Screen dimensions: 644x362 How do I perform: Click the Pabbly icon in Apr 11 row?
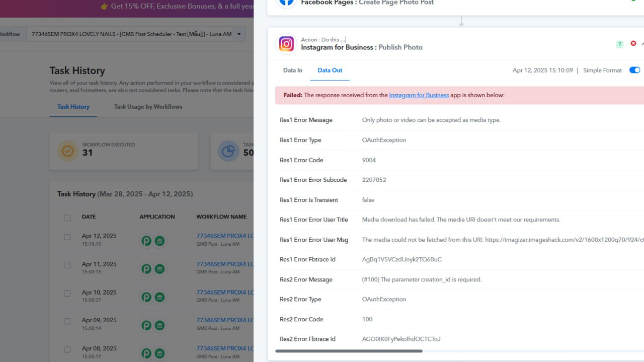point(146,269)
